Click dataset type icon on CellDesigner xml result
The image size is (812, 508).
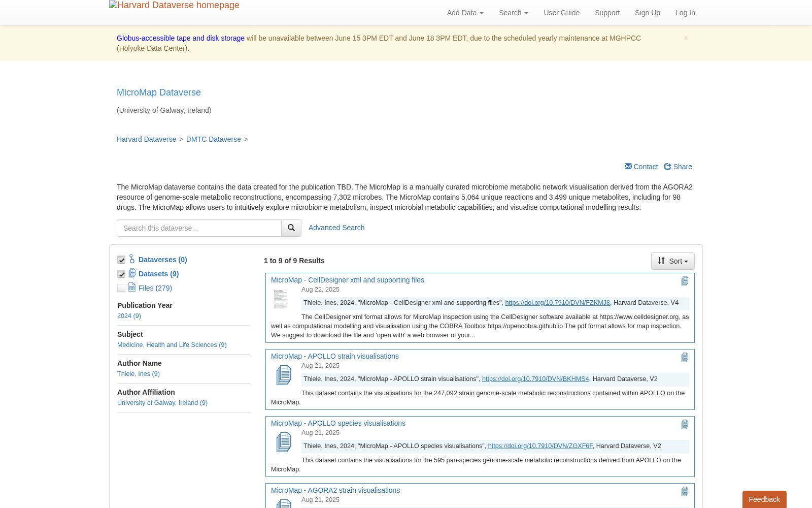(685, 281)
